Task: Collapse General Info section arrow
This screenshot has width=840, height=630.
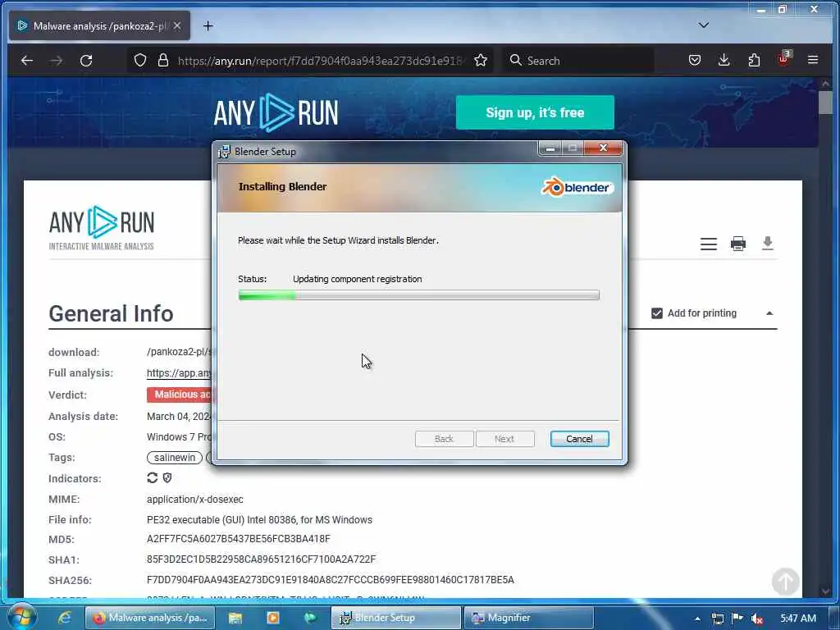Action: pos(769,313)
